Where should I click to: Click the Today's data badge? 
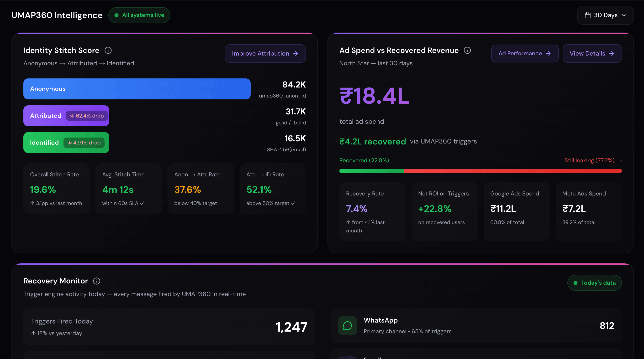click(x=595, y=283)
